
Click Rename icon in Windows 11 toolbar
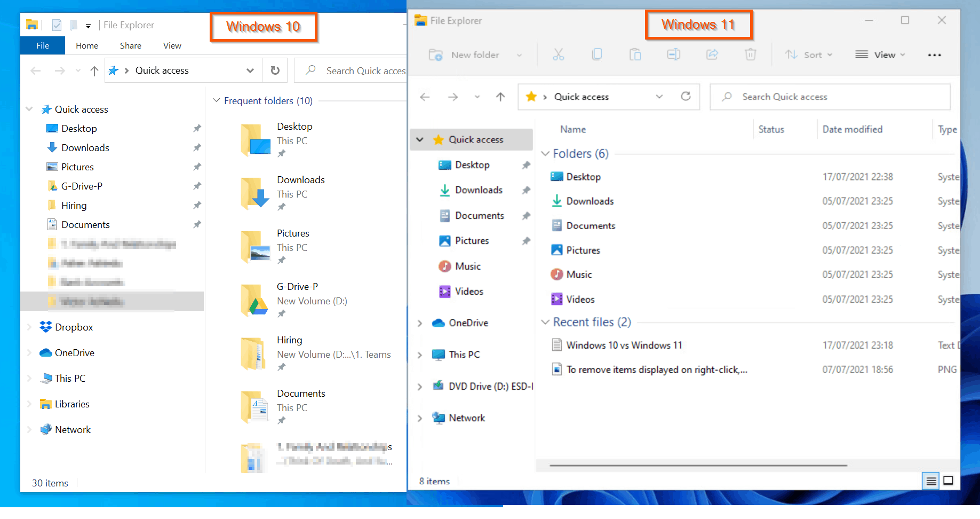674,54
